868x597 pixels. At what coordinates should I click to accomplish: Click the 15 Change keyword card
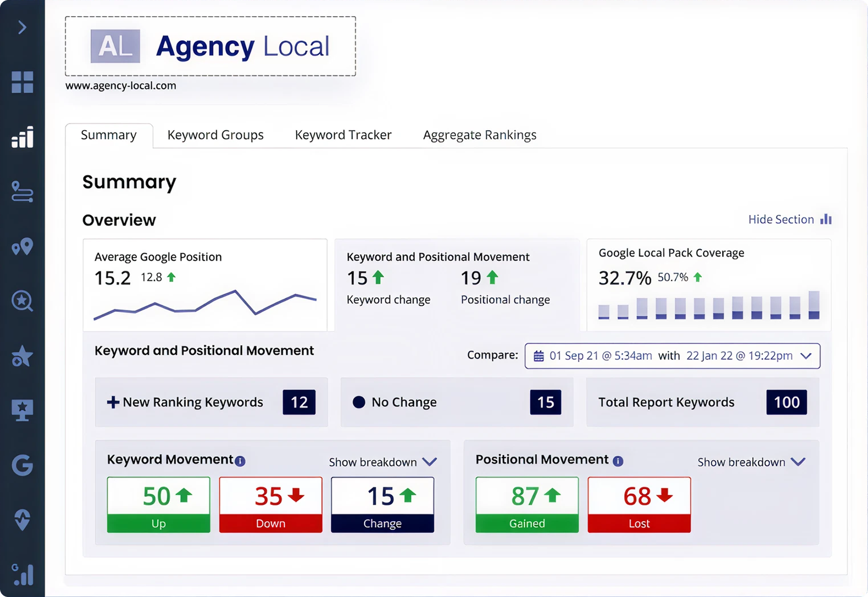[x=382, y=505]
